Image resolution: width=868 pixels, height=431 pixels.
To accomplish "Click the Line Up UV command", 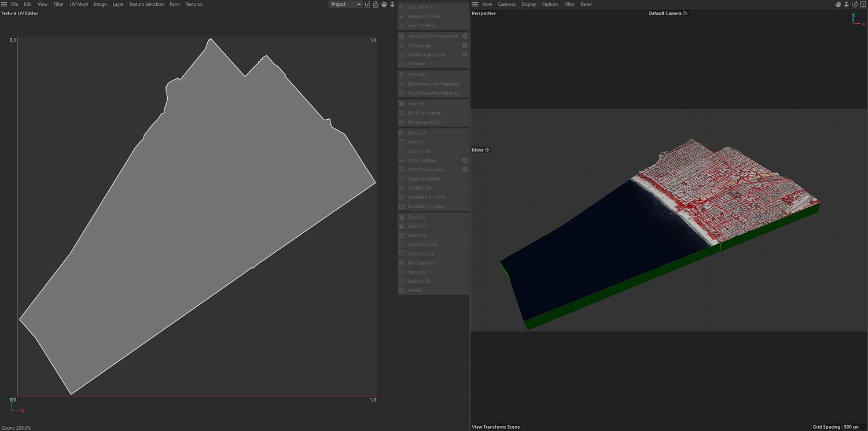I will tap(433, 151).
